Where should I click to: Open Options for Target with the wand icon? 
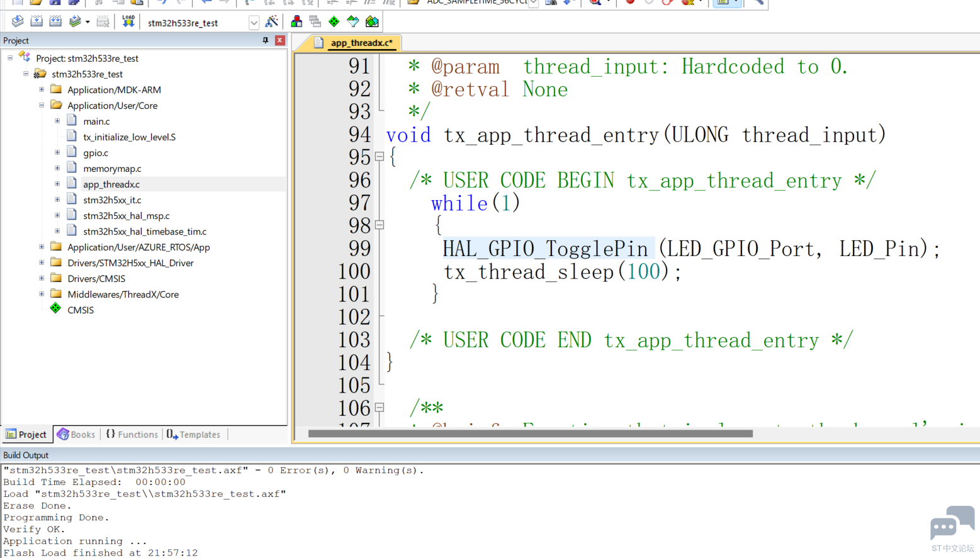coord(272,22)
